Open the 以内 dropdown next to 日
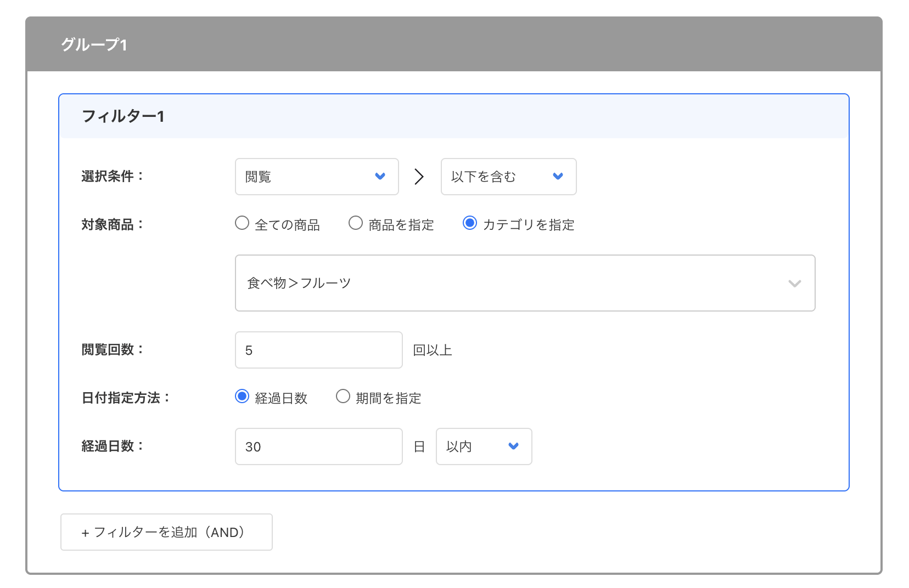The image size is (909, 588). pos(483,446)
